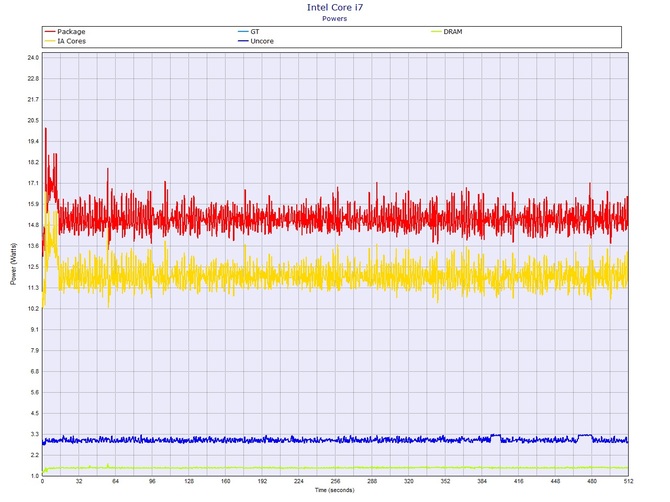Click the Package legend entry
This screenshot has width=670, height=502.
click(65, 32)
